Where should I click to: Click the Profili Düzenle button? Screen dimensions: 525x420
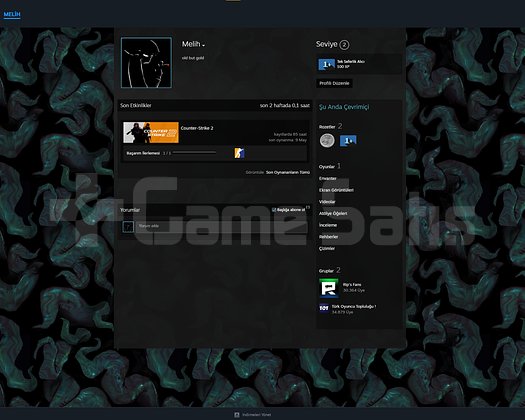click(x=334, y=83)
